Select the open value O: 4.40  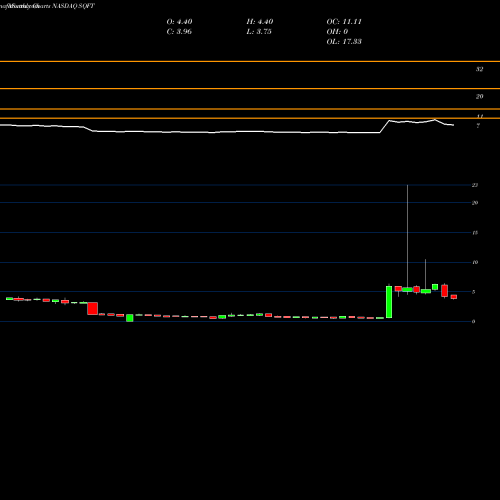(x=179, y=22)
